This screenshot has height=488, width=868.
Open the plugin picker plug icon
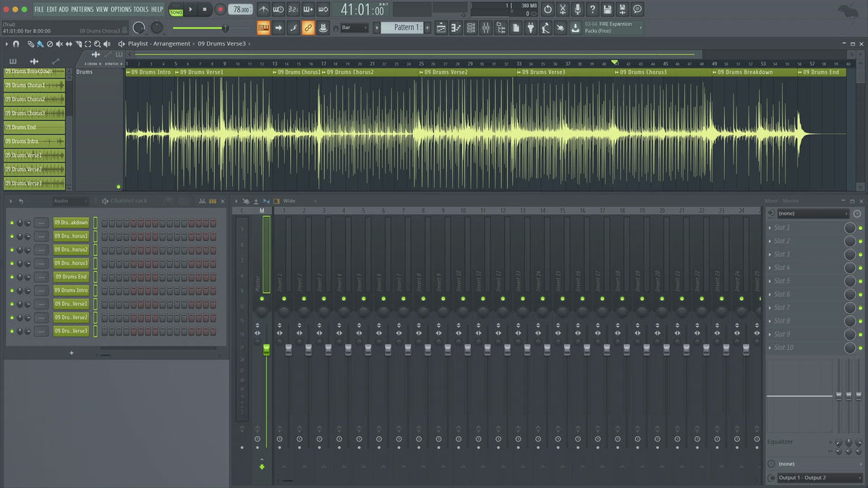click(530, 27)
